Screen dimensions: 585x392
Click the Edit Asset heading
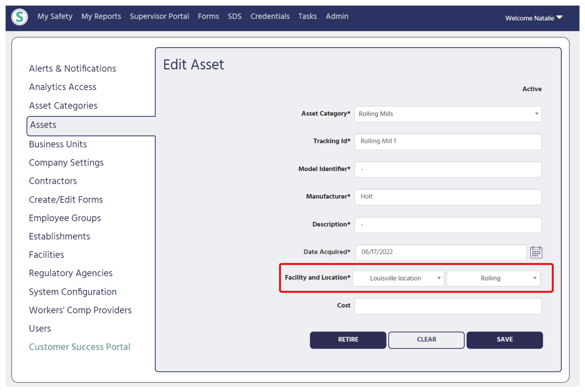tap(193, 65)
